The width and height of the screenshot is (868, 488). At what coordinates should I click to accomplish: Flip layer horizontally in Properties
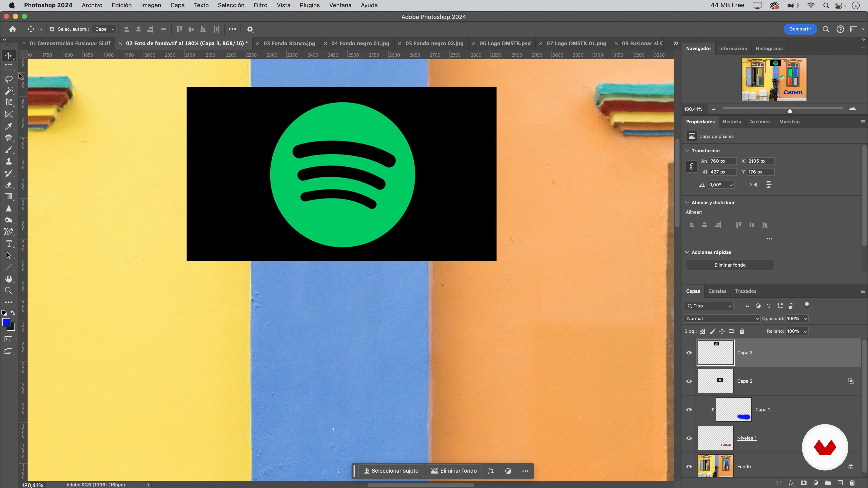pos(753,185)
